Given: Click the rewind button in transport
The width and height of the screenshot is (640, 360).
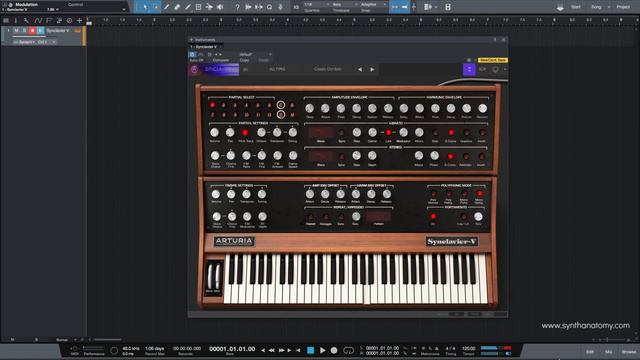Looking at the screenshot, I should (271, 350).
